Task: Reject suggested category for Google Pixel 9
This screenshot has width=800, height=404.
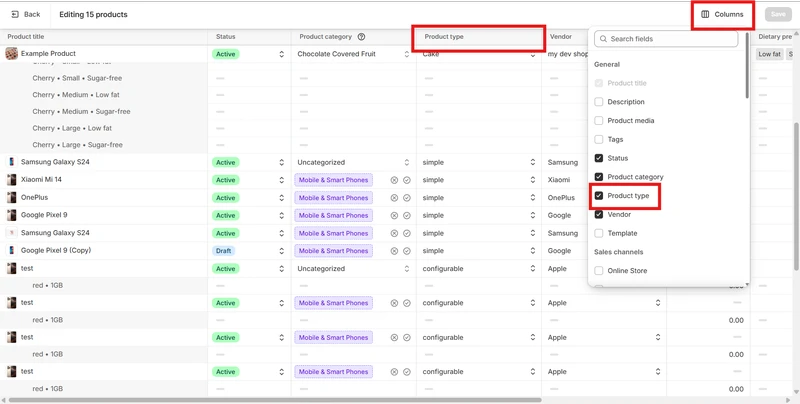Action: click(x=394, y=215)
